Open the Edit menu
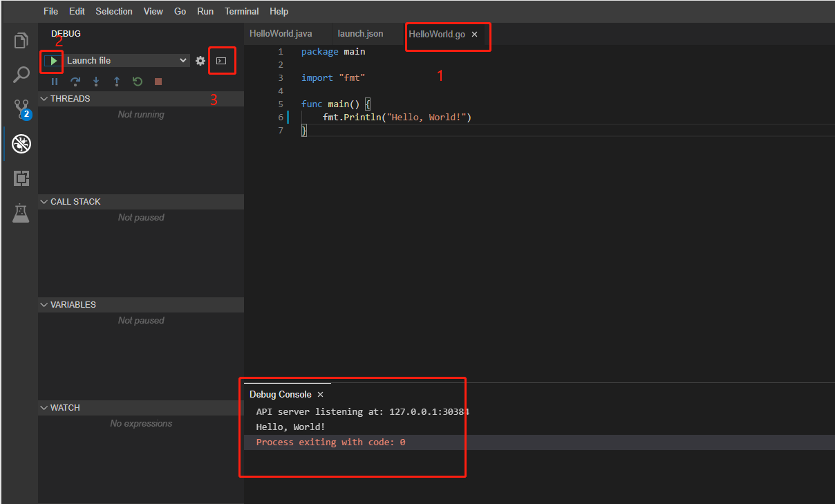 pyautogui.click(x=77, y=11)
